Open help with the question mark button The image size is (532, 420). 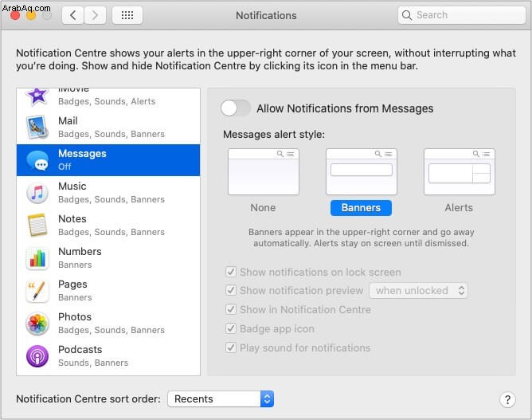click(x=507, y=399)
